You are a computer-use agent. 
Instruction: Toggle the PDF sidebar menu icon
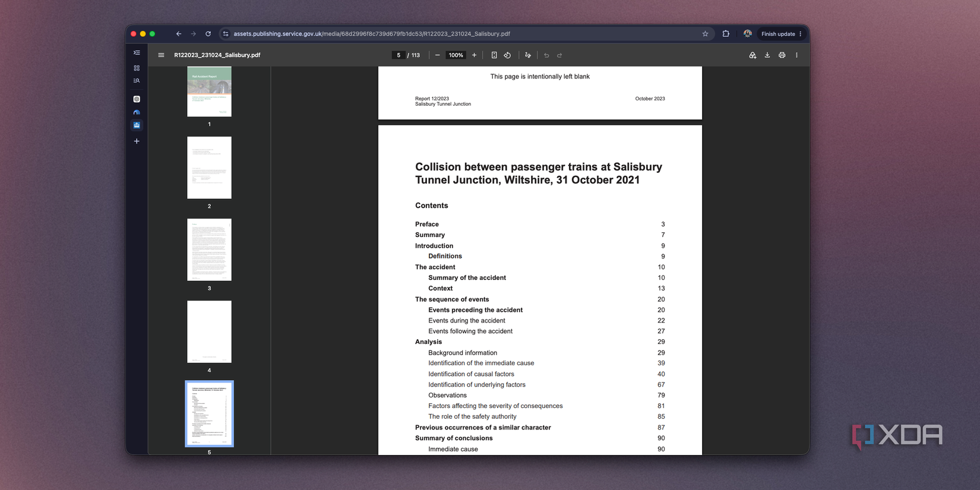click(x=161, y=55)
